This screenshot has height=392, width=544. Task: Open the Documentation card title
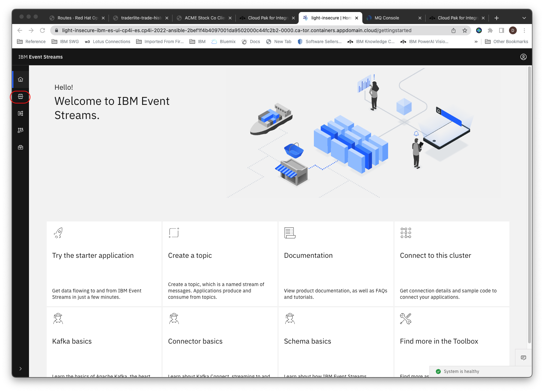[308, 255]
